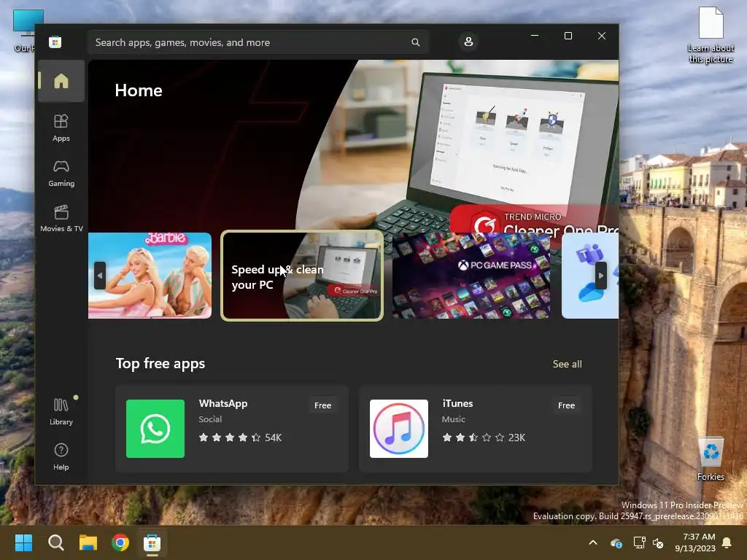
Task: Open the Home section in Store sidebar
Action: click(61, 81)
